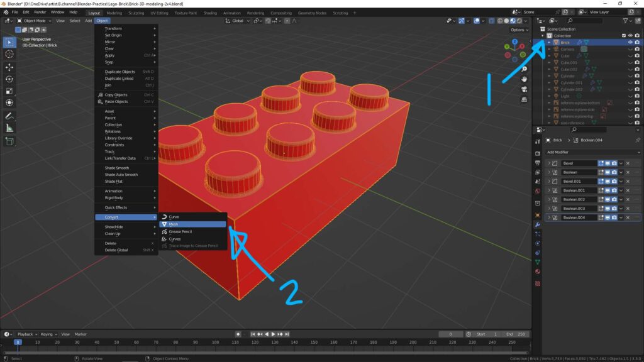Open the Object Mode dropdown
Image resolution: width=644 pixels, height=362 pixels.
(x=35, y=21)
